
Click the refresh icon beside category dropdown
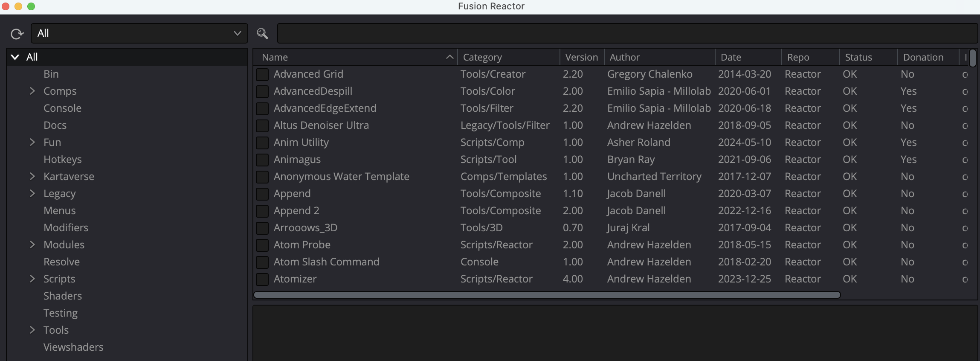pos(17,34)
